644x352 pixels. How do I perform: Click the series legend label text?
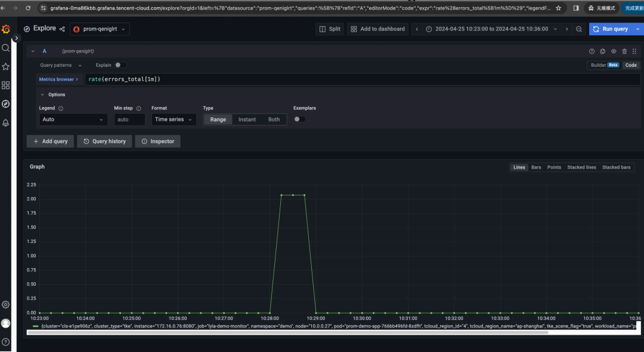(339, 326)
